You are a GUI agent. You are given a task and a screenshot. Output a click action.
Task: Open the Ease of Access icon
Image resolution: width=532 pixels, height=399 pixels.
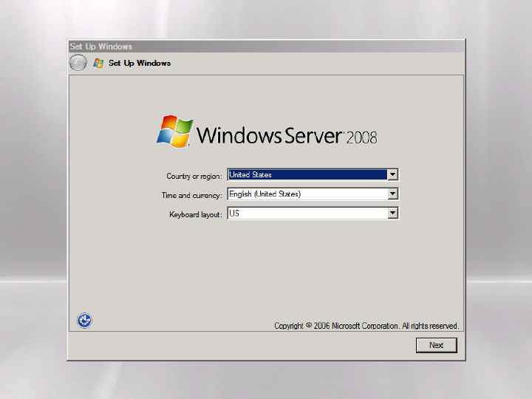84,320
